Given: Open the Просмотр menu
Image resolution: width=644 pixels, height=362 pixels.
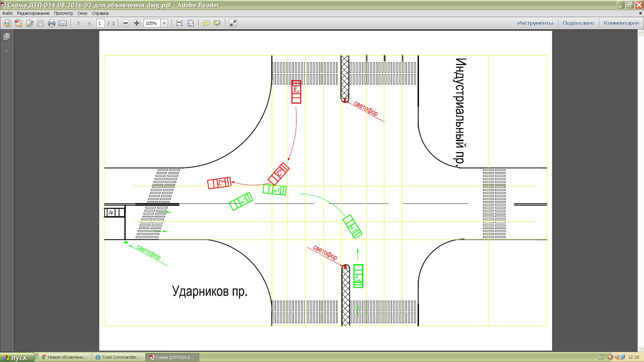Looking at the screenshot, I should [x=63, y=13].
